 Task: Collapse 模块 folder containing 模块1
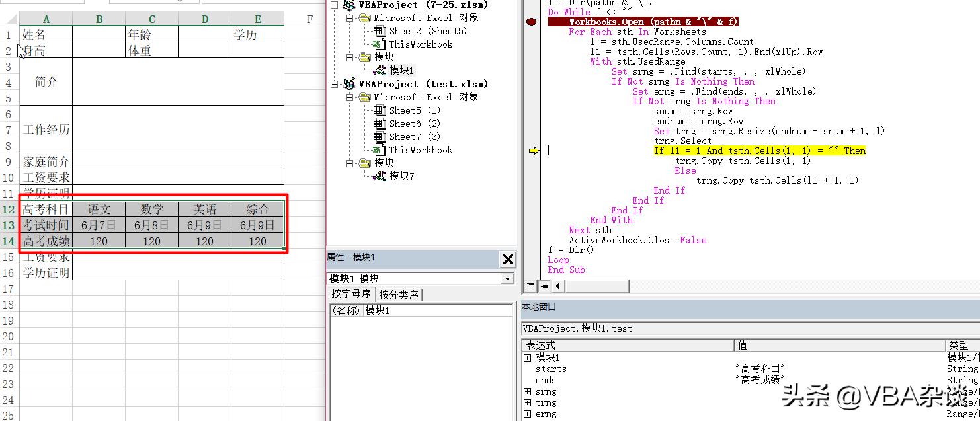[x=350, y=57]
